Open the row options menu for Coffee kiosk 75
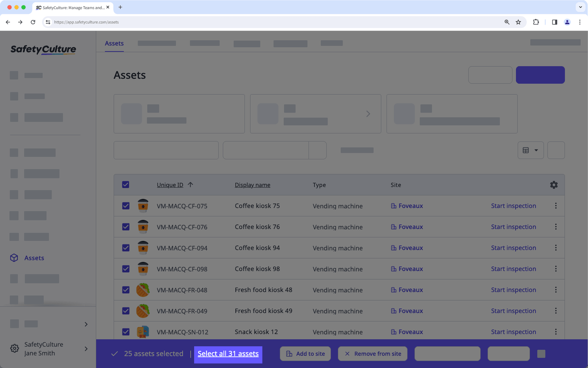 (x=556, y=206)
